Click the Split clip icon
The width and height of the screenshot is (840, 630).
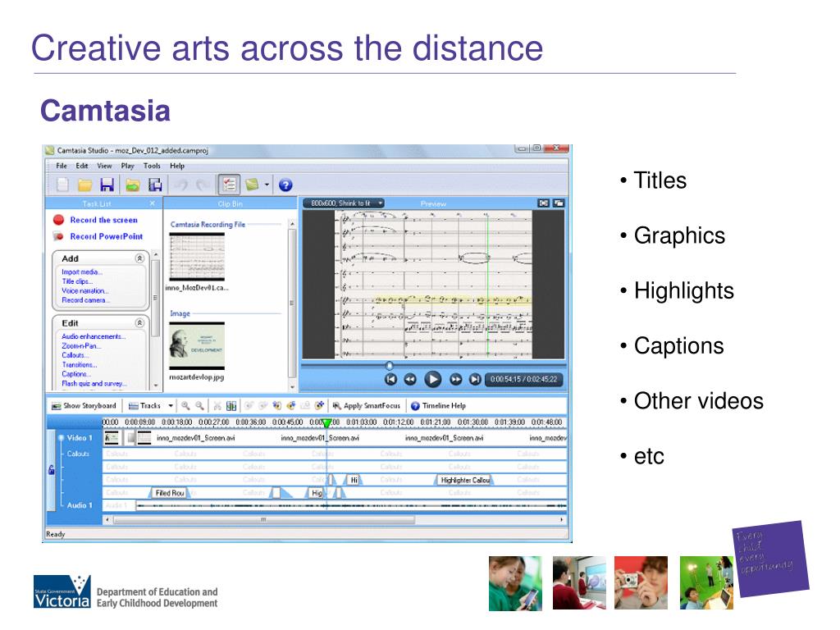pyautogui.click(x=231, y=406)
